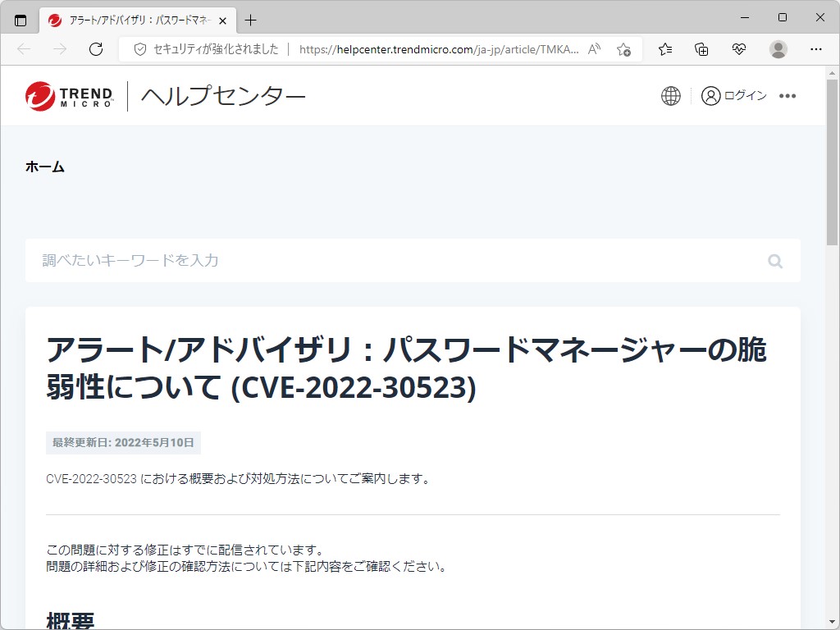Refresh the current page
This screenshot has width=840, height=630.
(x=96, y=49)
